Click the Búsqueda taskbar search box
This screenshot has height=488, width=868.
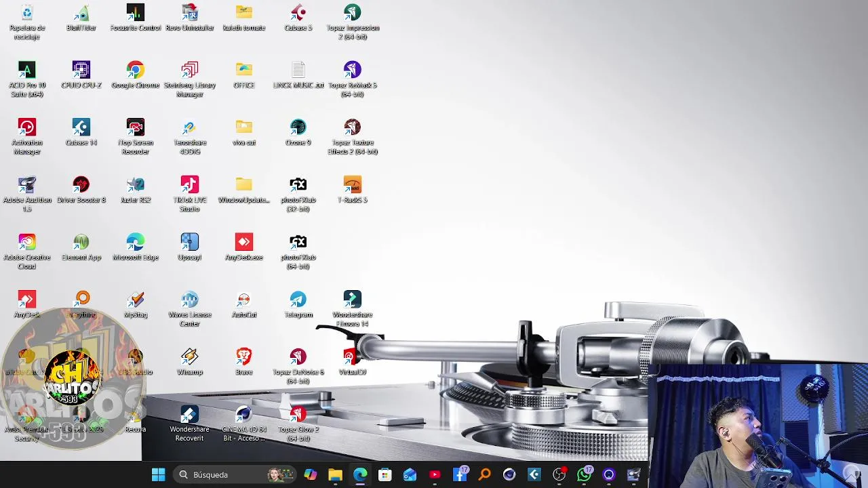click(x=235, y=474)
